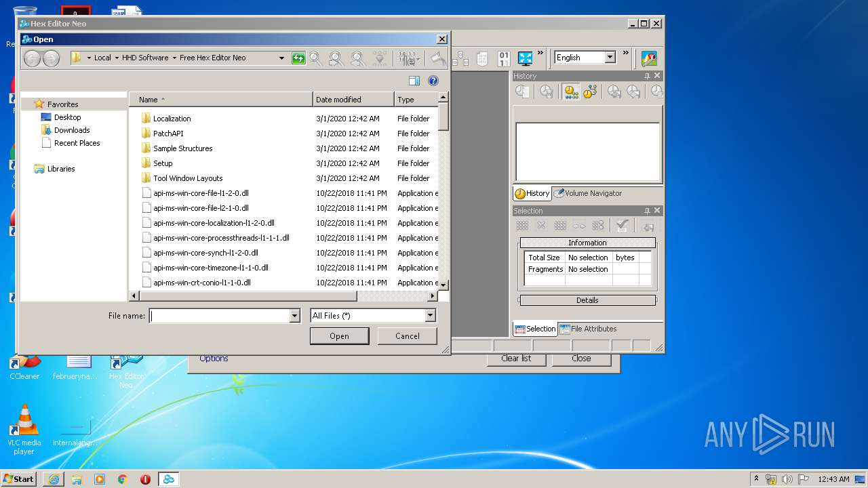The height and width of the screenshot is (488, 868).
Task: Click the Cancel button
Action: (408, 336)
